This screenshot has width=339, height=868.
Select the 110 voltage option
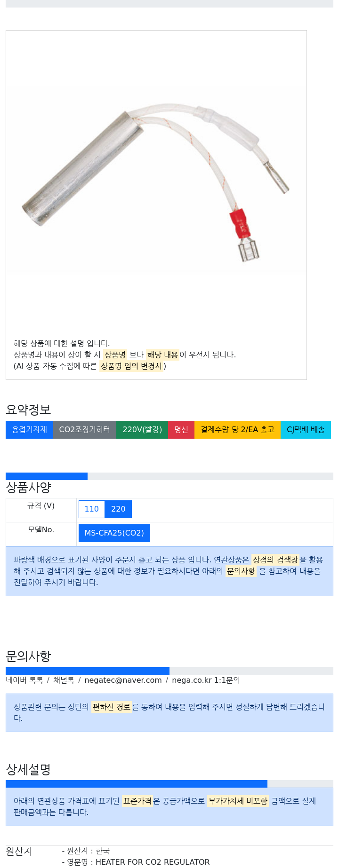click(x=91, y=509)
